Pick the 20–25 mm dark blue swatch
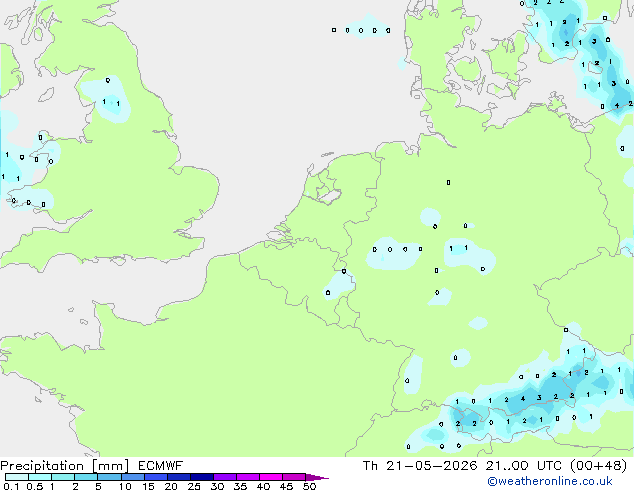The image size is (634, 490). (x=179, y=477)
